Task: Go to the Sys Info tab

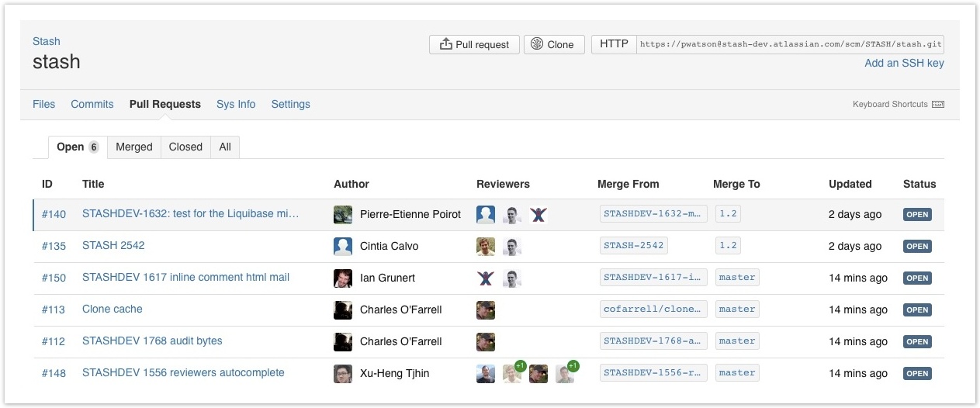Action: (236, 104)
